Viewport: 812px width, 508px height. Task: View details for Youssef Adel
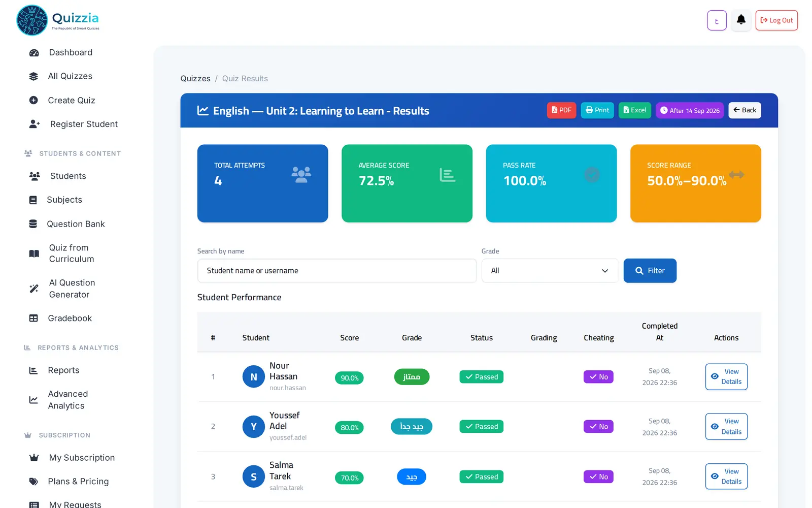coord(726,427)
